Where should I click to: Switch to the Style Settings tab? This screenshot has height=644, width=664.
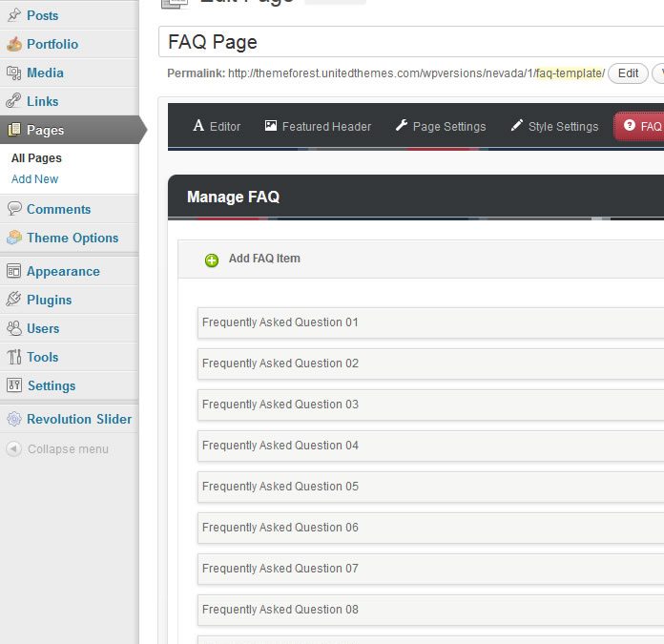554,126
